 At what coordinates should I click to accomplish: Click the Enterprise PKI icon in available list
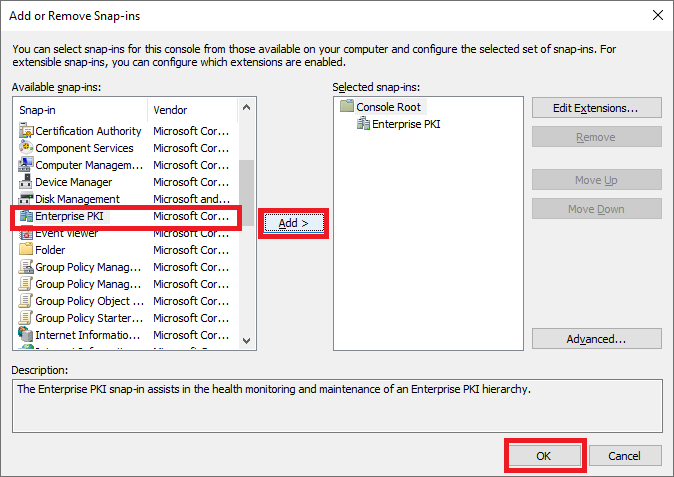26,216
